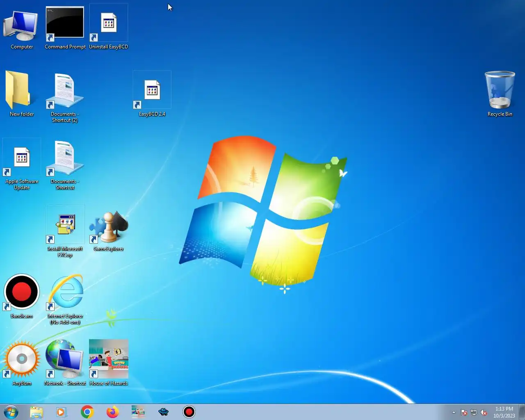Select the New folder icon
The height and width of the screenshot is (420, 525).
21,94
